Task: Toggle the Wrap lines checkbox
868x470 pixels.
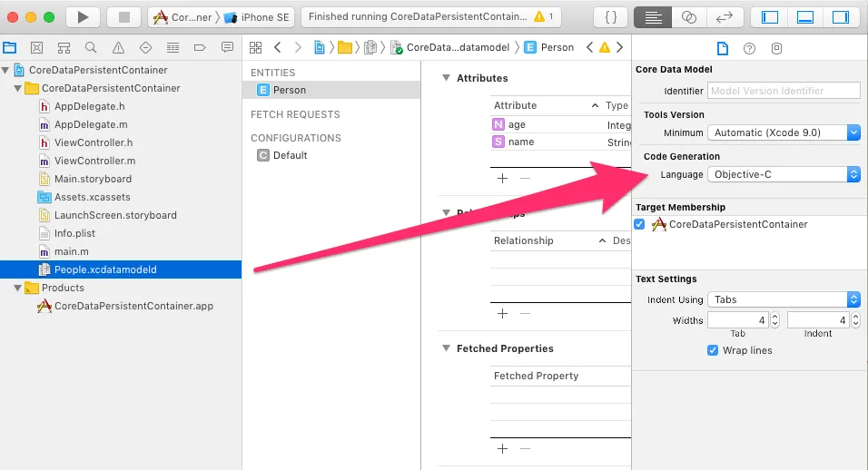Action: point(713,350)
